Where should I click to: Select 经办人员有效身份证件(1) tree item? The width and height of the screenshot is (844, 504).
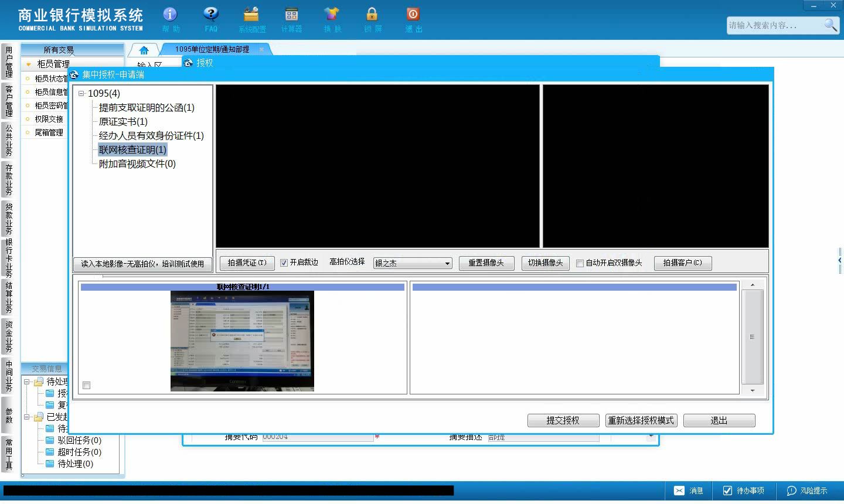click(x=151, y=135)
